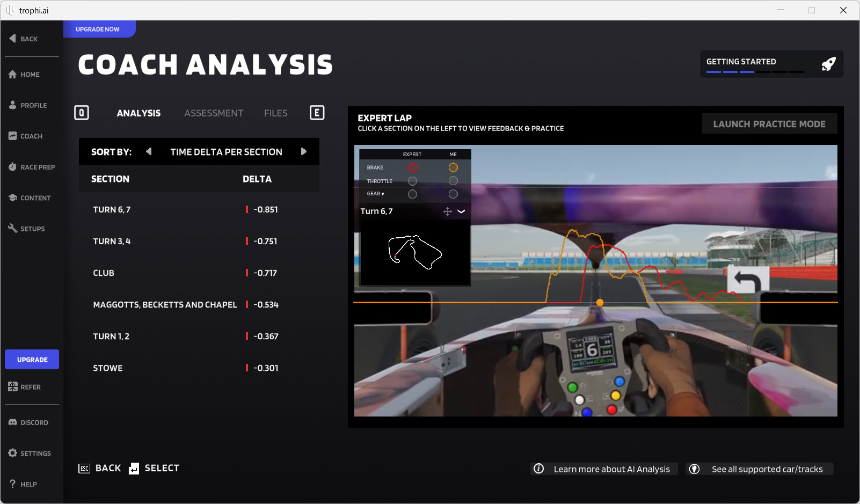
Task: Open the Coach section in the sidebar
Action: [31, 136]
